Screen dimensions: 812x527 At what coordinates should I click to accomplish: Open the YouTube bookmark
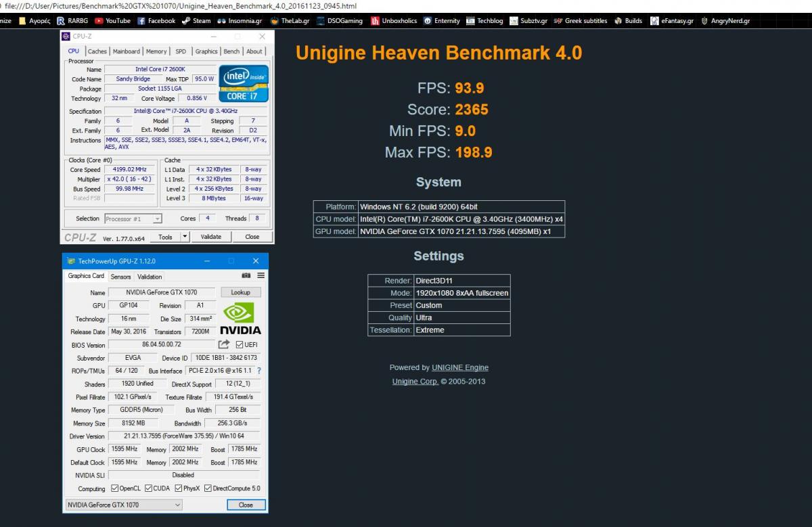112,21
